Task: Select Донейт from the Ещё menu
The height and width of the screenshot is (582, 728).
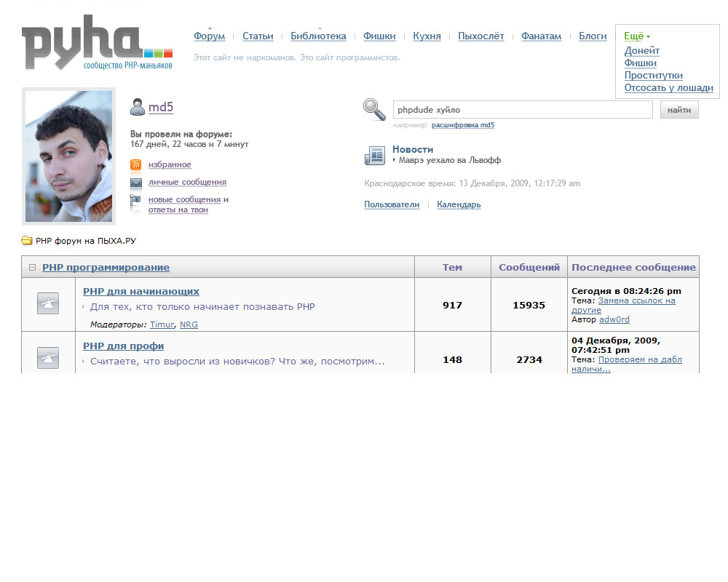Action: (642, 51)
